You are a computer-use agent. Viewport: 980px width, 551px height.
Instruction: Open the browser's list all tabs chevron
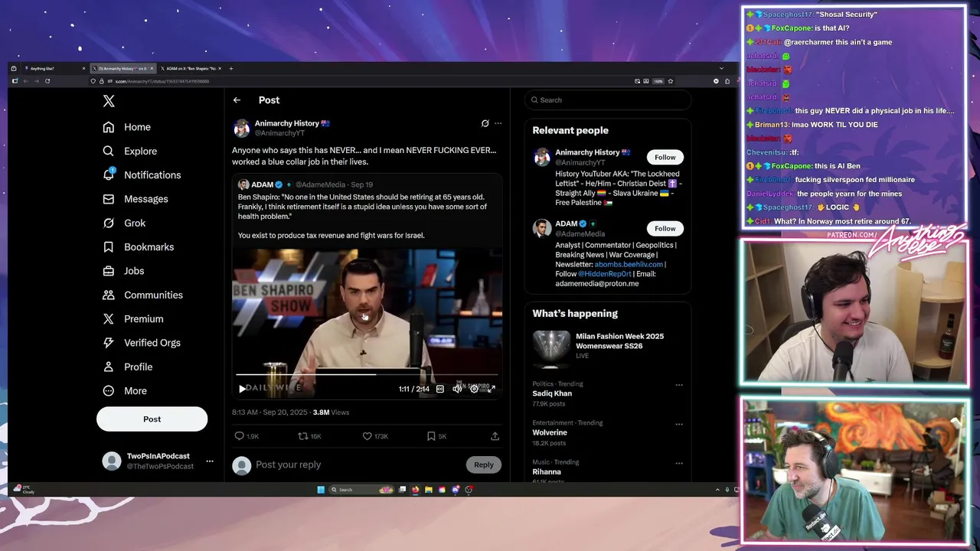720,69
